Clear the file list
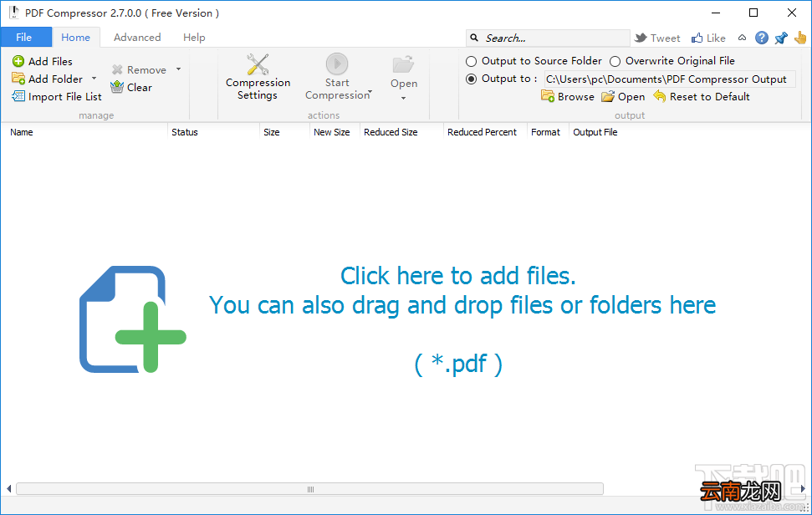812x515 pixels. click(131, 87)
